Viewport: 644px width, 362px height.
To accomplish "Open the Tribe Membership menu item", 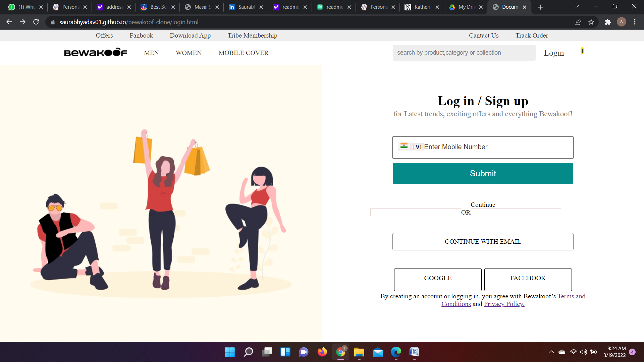I will [x=252, y=35].
